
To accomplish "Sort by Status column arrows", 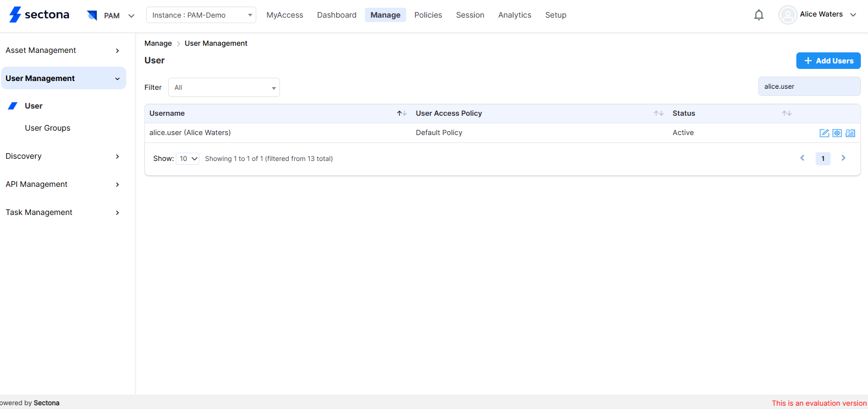I will tap(786, 114).
